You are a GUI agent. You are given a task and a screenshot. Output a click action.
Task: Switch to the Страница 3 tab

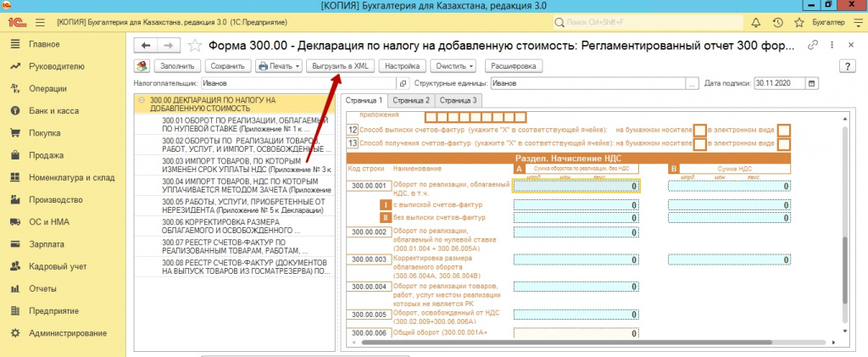click(x=459, y=101)
